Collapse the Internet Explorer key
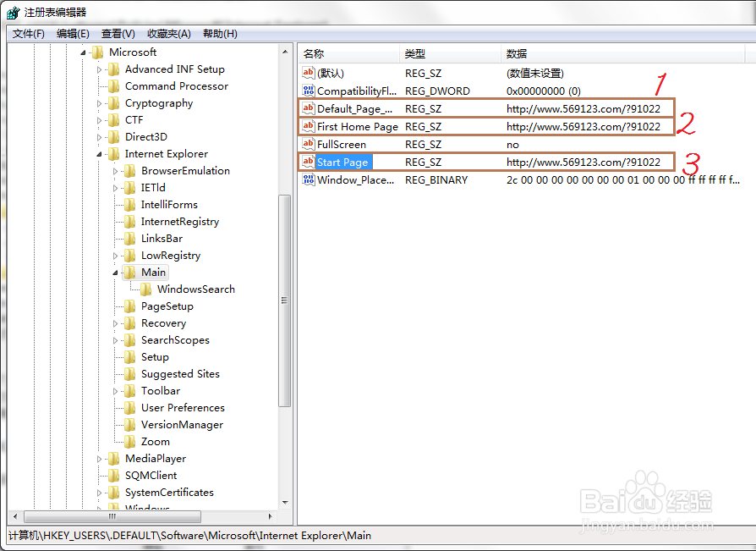This screenshot has width=756, height=551. [99, 154]
